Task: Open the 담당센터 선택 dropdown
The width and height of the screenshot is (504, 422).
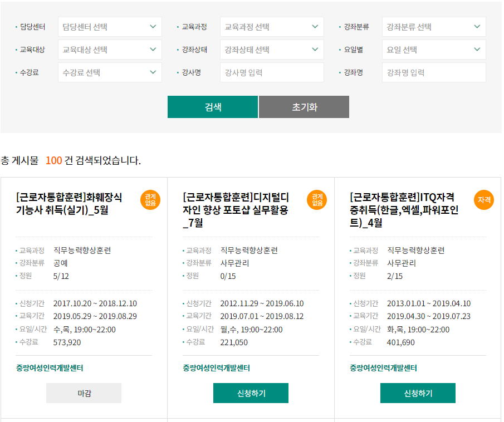Action: point(110,27)
